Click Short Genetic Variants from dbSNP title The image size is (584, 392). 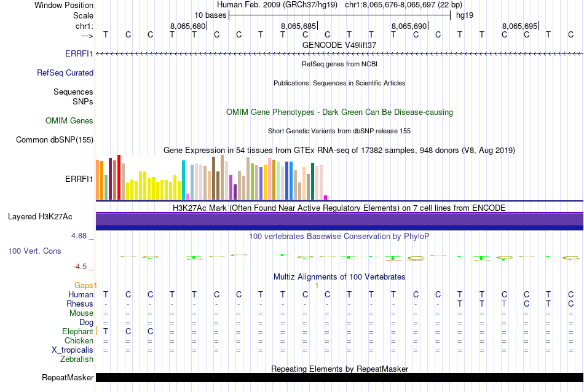pos(339,131)
